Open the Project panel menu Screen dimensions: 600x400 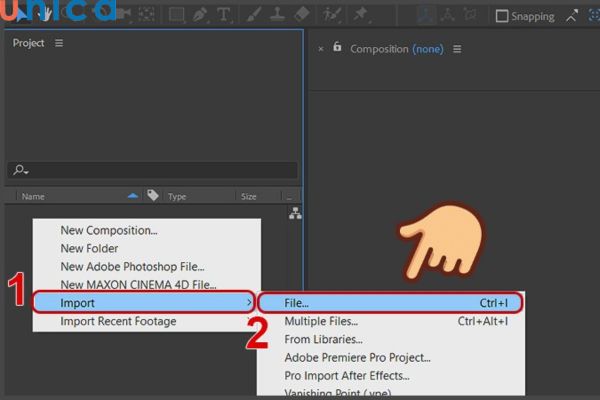tap(59, 43)
